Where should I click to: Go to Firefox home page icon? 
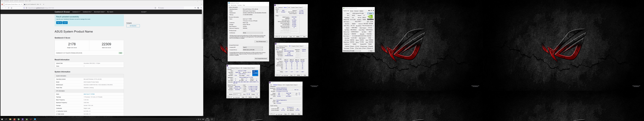(x=11, y=8)
